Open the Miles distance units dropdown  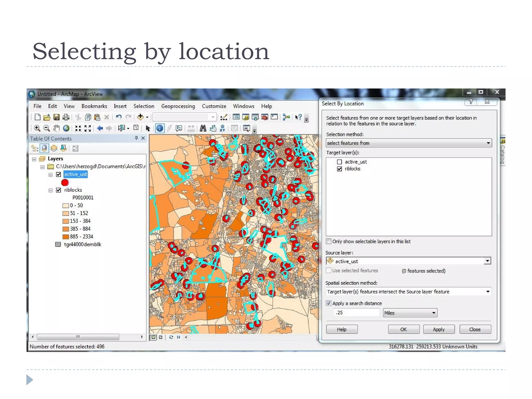coord(410,313)
